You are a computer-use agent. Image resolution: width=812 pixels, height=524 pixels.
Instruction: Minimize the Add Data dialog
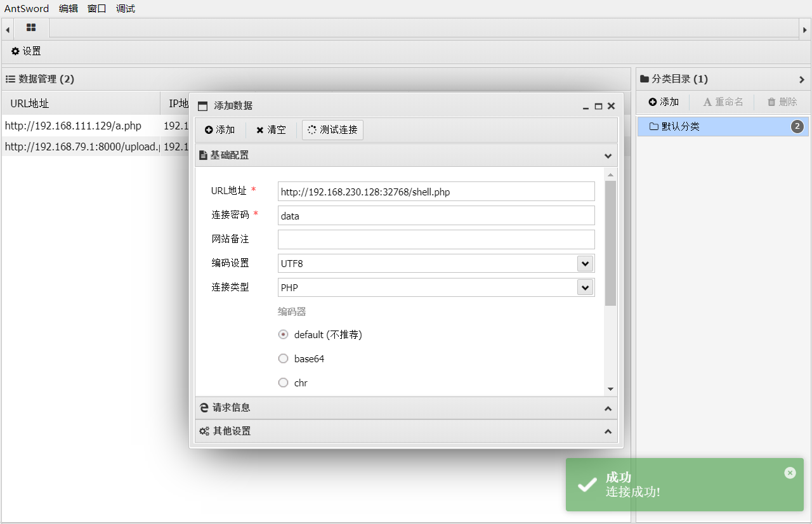click(x=586, y=107)
